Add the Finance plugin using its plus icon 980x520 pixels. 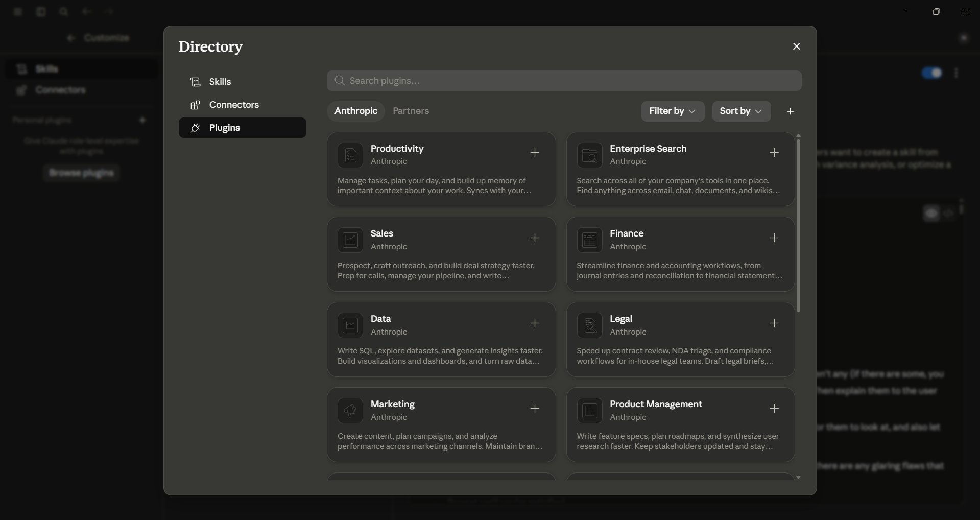tap(774, 238)
